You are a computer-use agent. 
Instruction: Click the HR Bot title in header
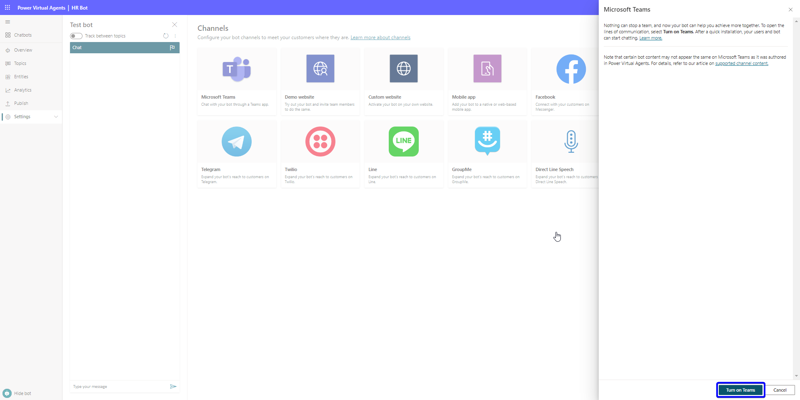(x=80, y=8)
